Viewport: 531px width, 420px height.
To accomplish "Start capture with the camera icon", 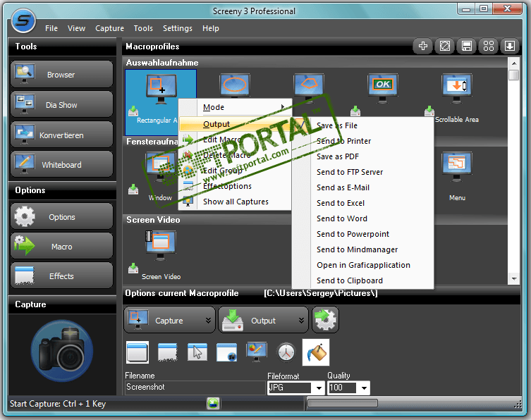I will [62, 351].
